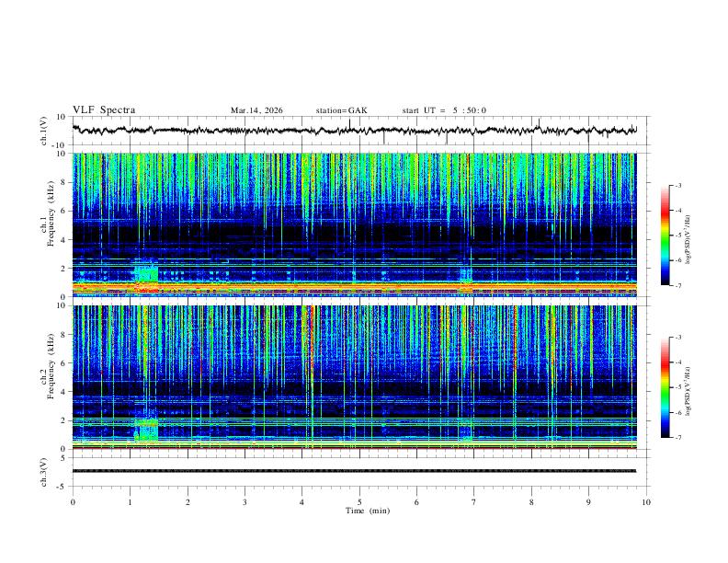Click the "station=GAK" label

tap(342, 110)
